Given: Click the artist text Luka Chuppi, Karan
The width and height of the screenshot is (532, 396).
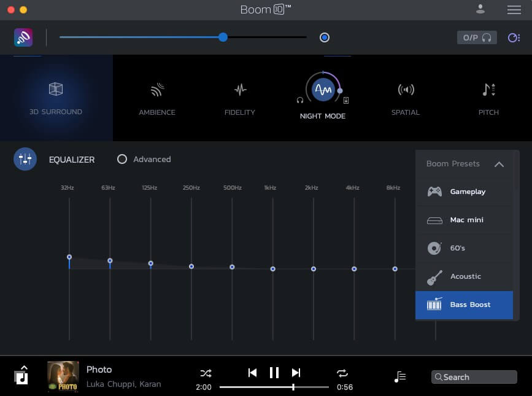Looking at the screenshot, I should point(124,384).
